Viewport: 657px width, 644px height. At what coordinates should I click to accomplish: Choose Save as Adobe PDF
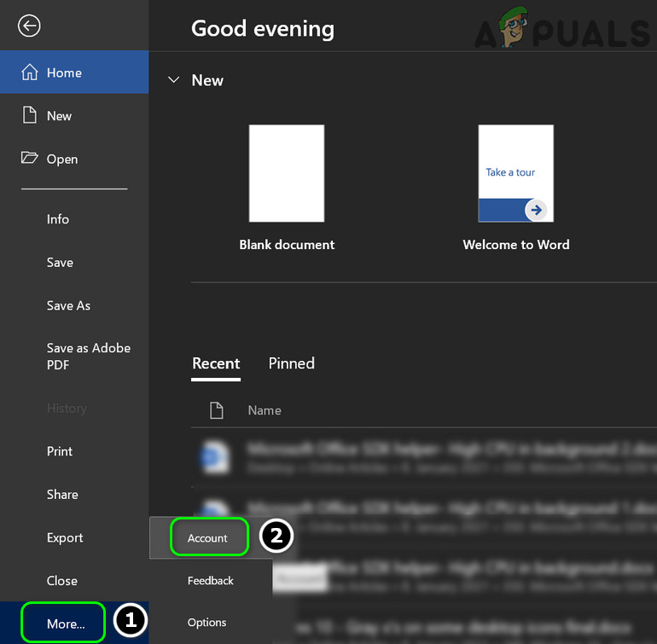74,357
